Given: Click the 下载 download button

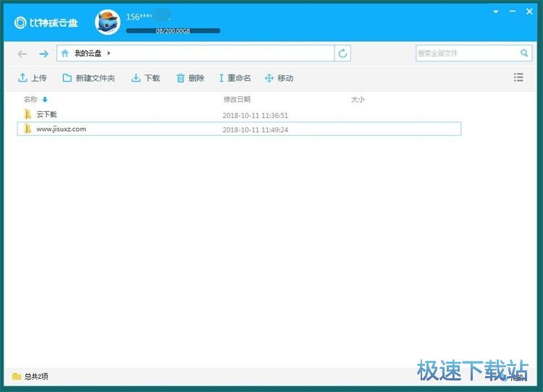Looking at the screenshot, I should [146, 78].
